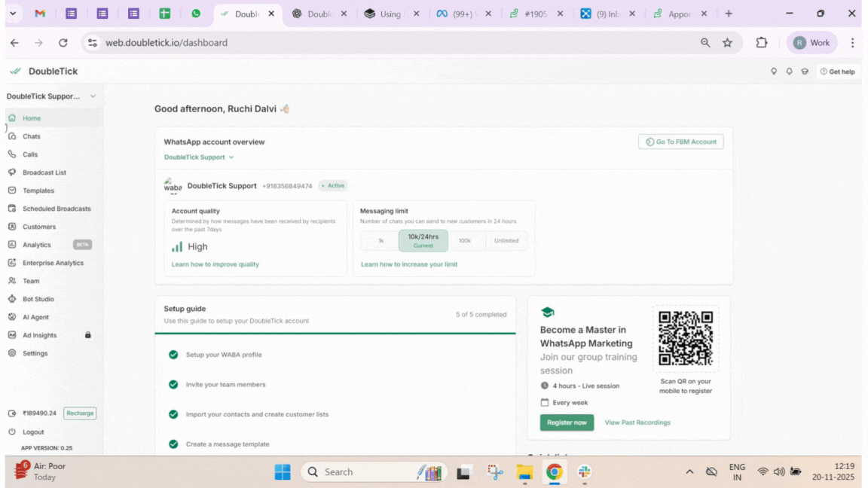Select the Unlimited messaging limit option

506,241
